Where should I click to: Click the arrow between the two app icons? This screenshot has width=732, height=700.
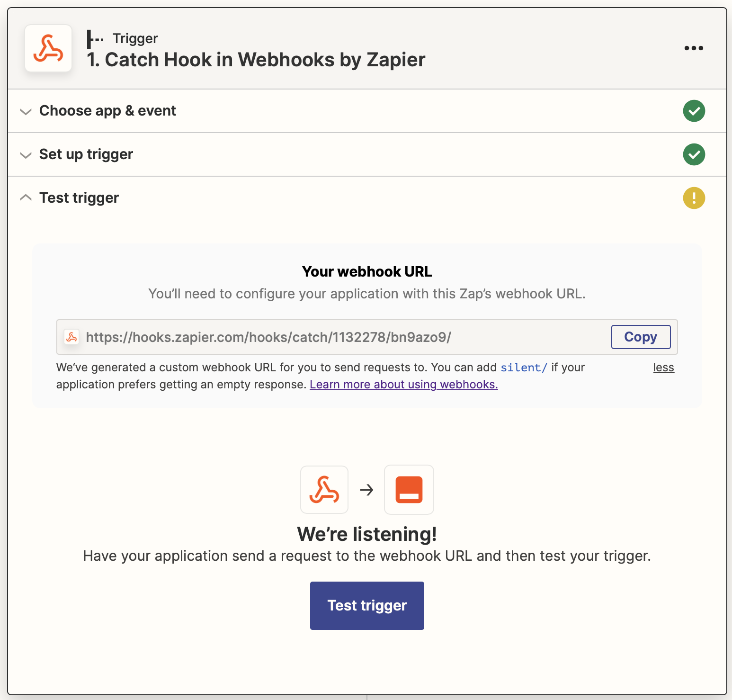coord(366,490)
